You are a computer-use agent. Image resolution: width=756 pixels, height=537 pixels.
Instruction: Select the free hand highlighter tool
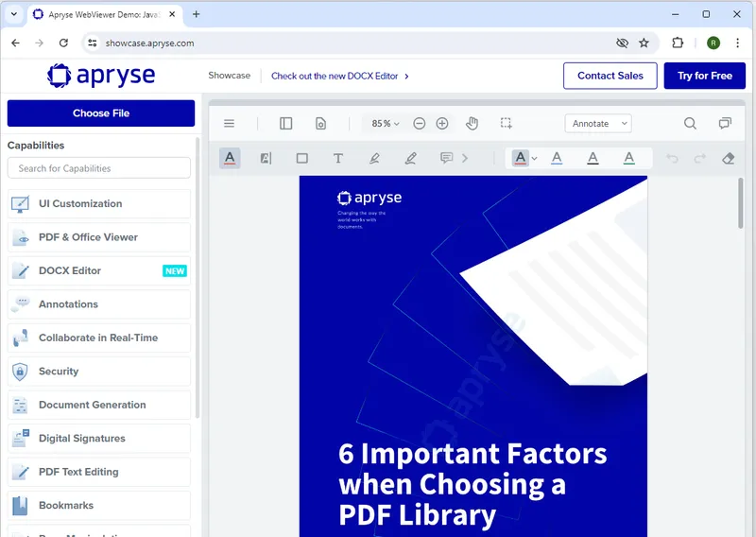tap(374, 158)
